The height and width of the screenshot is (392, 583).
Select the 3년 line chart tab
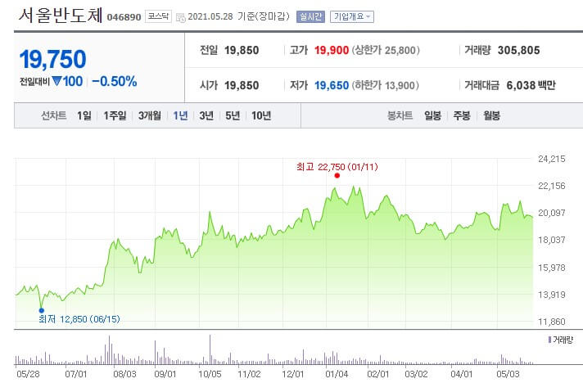[206, 115]
